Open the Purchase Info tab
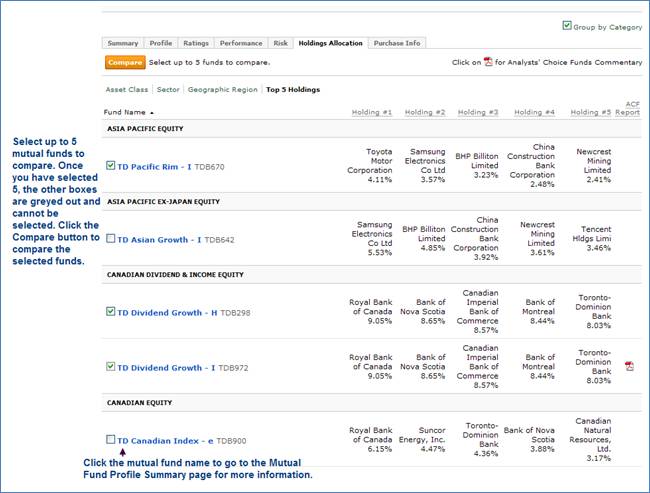 (x=397, y=43)
